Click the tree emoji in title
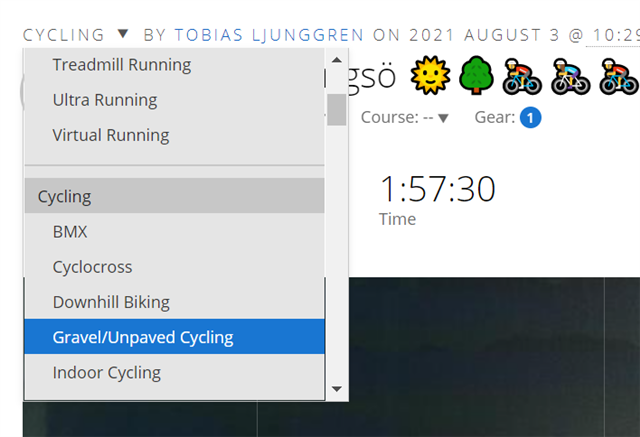The height and width of the screenshot is (437, 640). (476, 76)
